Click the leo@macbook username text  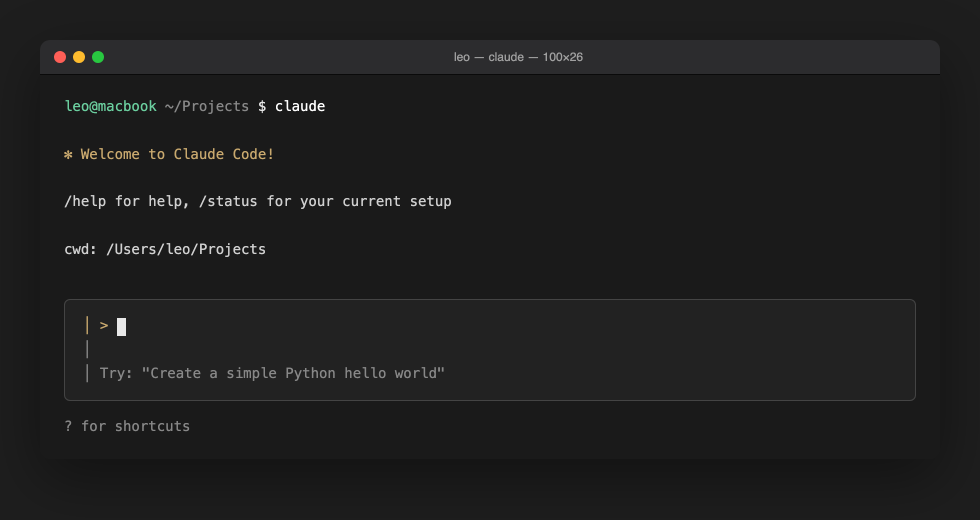pyautogui.click(x=111, y=106)
